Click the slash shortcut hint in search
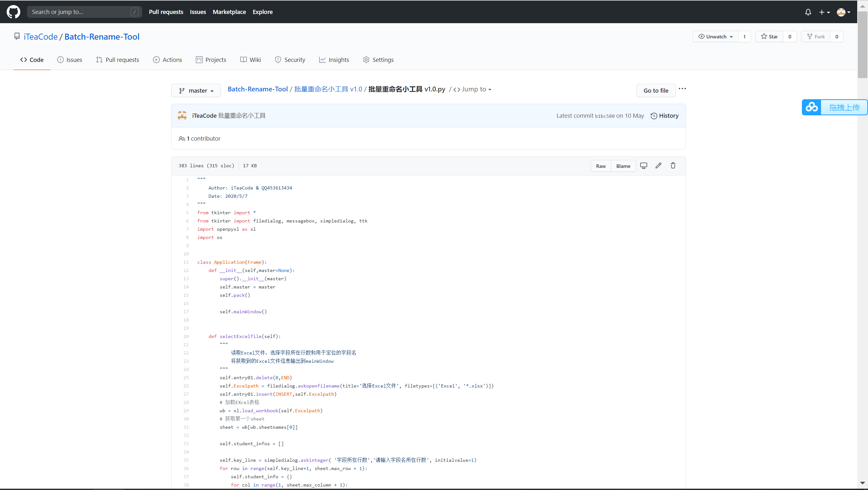Screen dimensions: 868x490 135,12
